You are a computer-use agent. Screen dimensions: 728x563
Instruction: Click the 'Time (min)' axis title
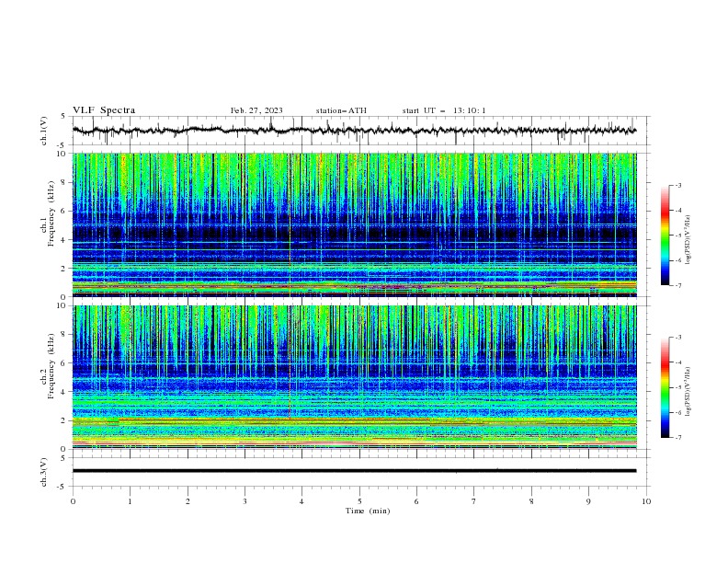point(368,511)
